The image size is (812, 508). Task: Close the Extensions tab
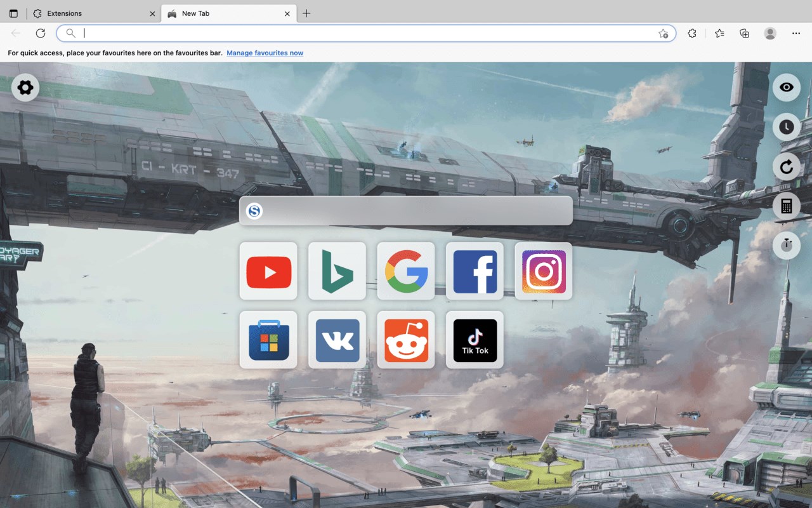152,13
